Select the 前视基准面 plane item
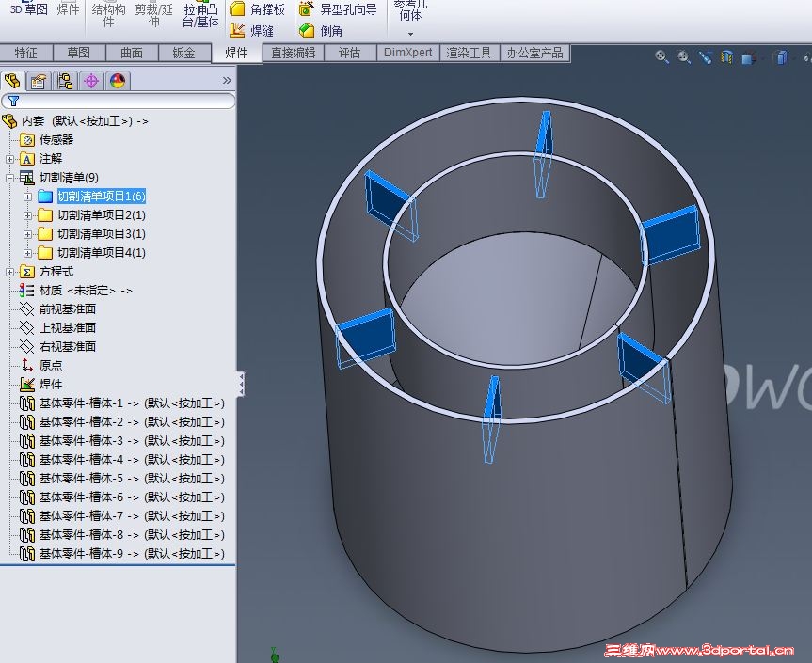 pyautogui.click(x=67, y=309)
